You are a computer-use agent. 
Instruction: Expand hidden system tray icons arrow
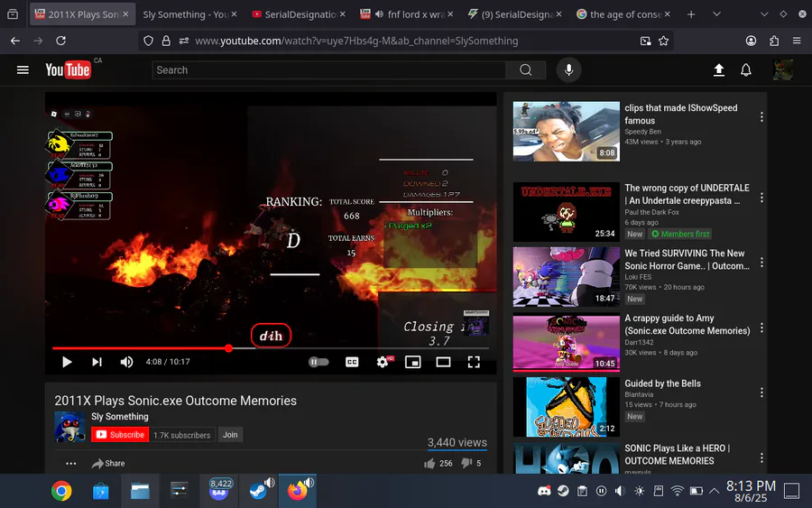coord(715,491)
